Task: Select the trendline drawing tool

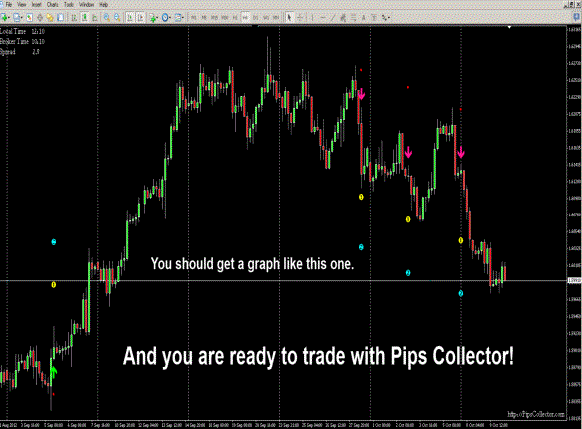Action: click(333, 17)
